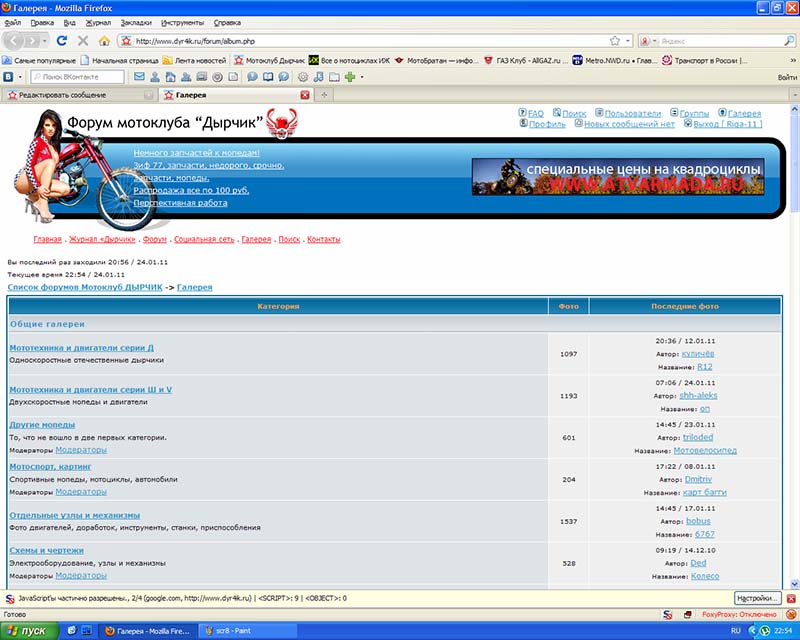The width and height of the screenshot is (800, 640).
Task: Click Войти on the VKontakte toolbar
Action: (x=787, y=77)
